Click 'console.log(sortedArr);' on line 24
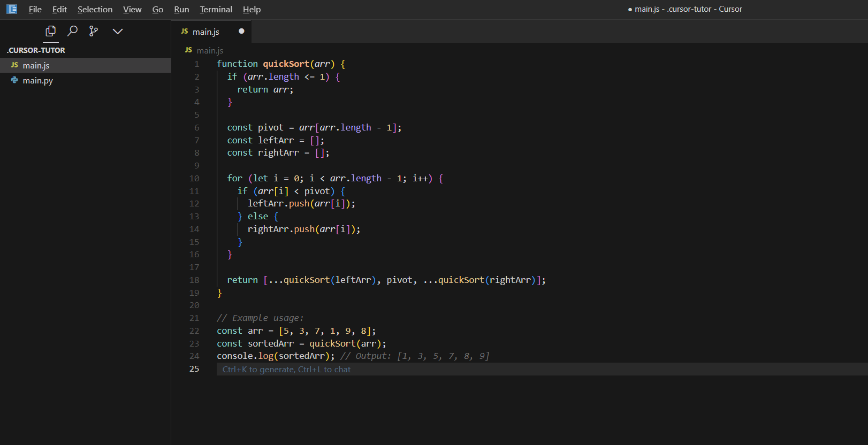Image resolution: width=868 pixels, height=445 pixels. click(x=276, y=356)
